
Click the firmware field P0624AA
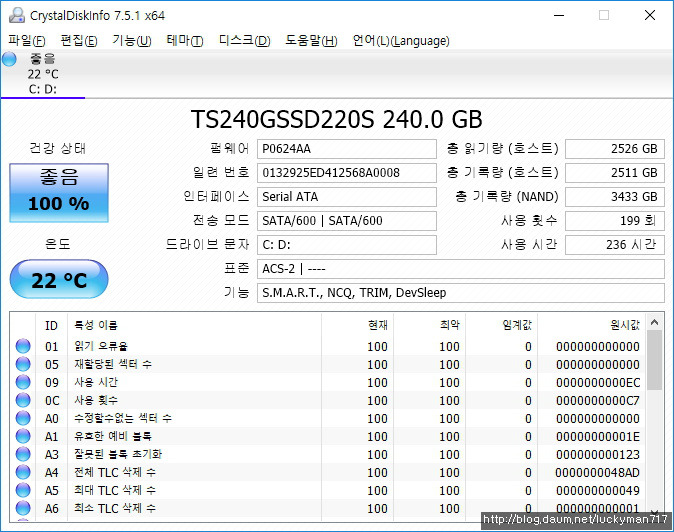pyautogui.click(x=347, y=149)
